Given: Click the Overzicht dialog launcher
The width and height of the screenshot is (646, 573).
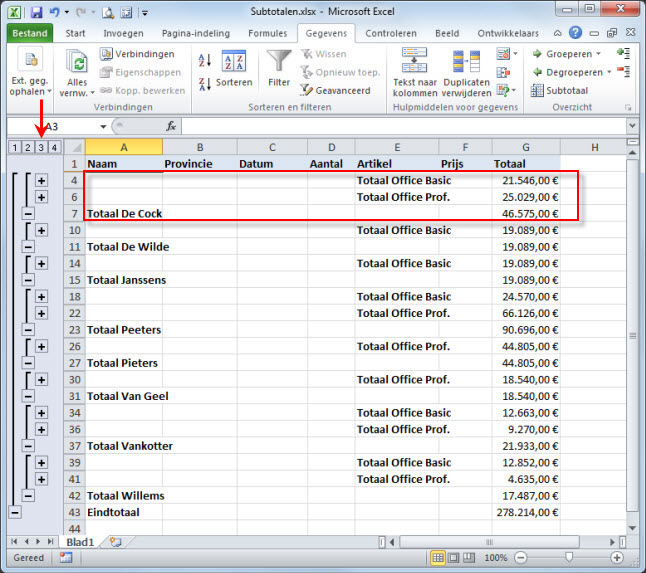Looking at the screenshot, I should click(628, 108).
